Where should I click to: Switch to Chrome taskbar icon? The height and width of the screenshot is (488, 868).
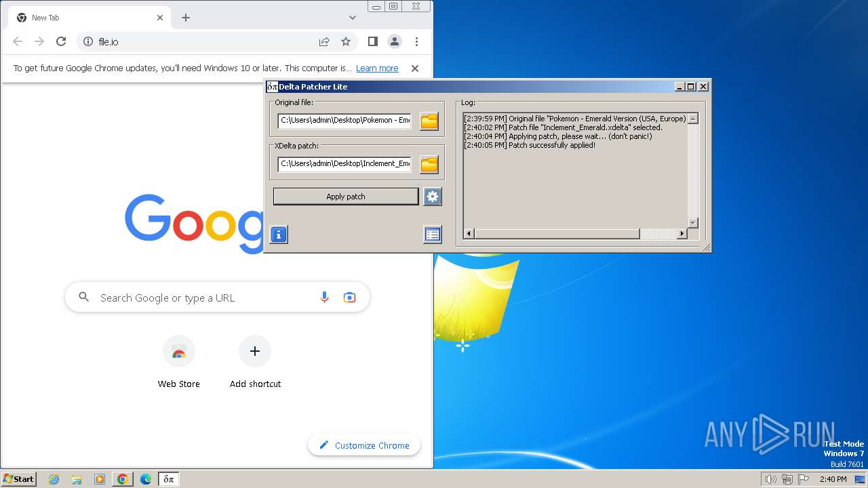point(123,479)
